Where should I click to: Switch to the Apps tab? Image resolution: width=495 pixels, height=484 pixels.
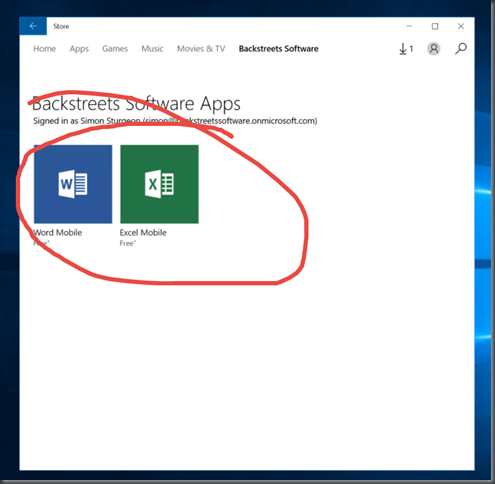(79, 49)
